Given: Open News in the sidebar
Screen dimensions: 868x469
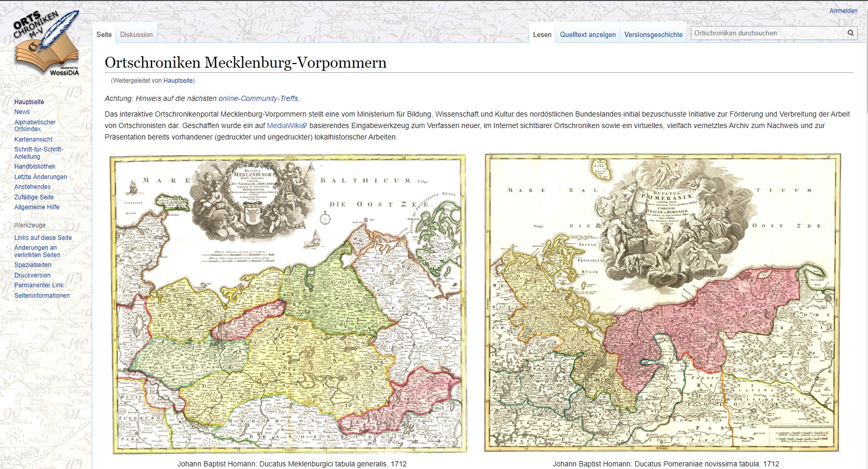Looking at the screenshot, I should [x=22, y=112].
